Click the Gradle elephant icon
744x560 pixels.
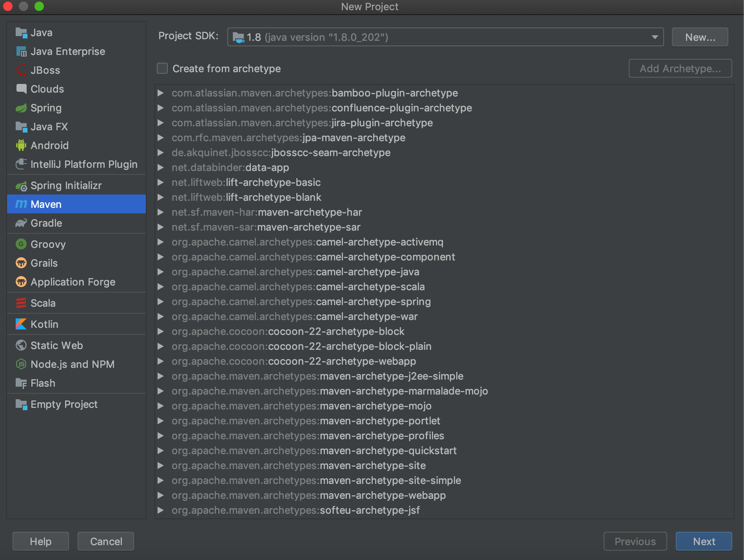(x=21, y=223)
